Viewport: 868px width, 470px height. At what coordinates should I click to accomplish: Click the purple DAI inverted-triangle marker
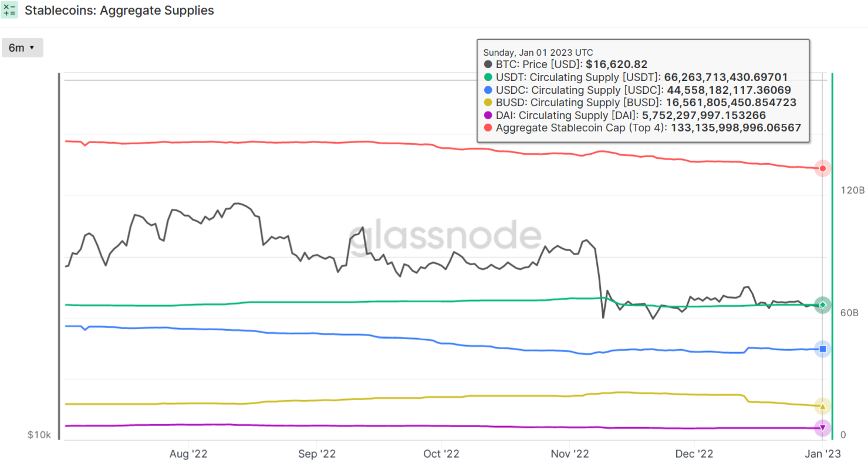point(823,427)
